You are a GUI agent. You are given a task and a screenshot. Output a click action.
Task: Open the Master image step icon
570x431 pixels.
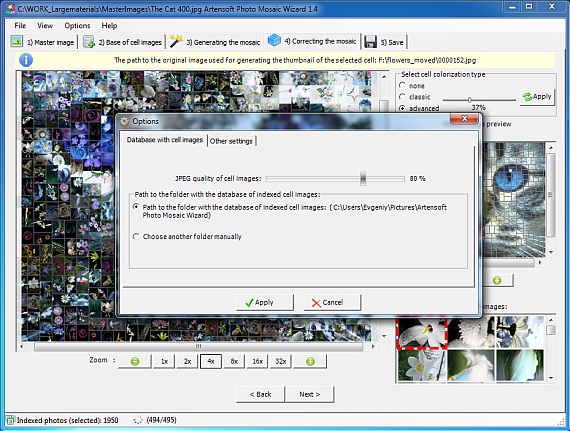coord(16,41)
